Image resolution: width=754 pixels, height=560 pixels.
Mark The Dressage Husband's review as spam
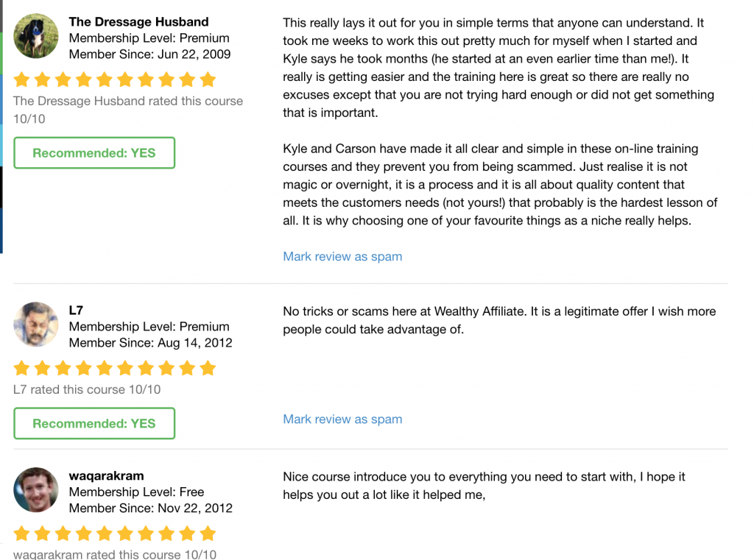point(342,257)
